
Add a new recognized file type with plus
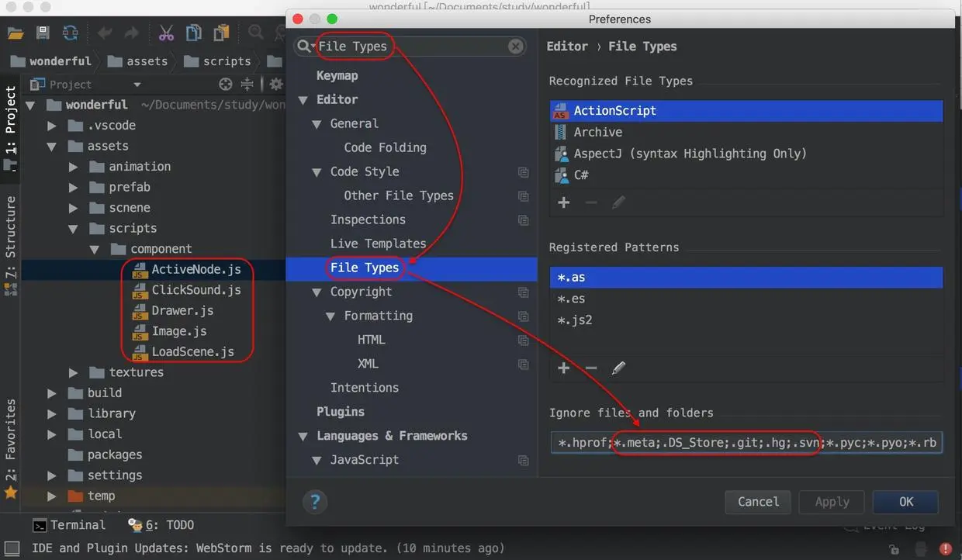563,202
